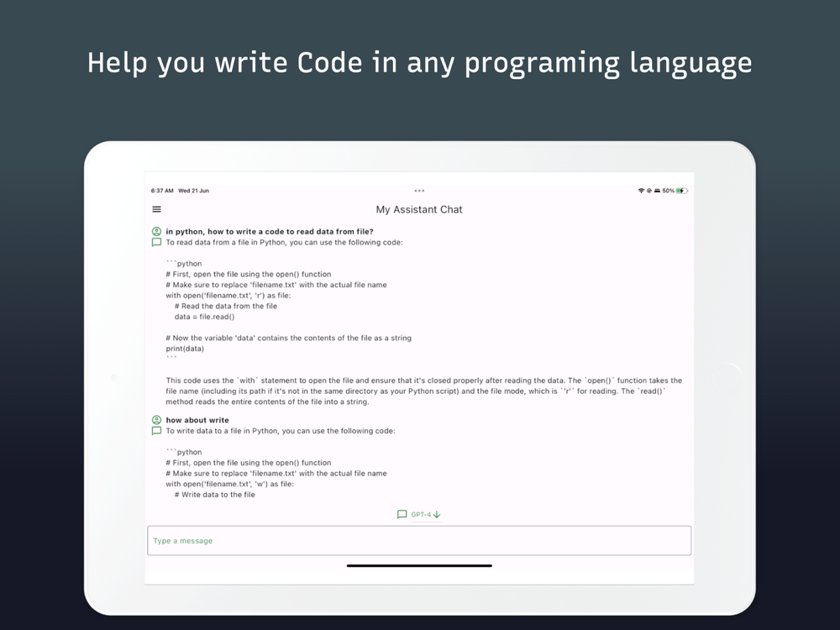Click '# Now the variable 'data' contains' comment
This screenshot has height=630, width=840.
289,338
